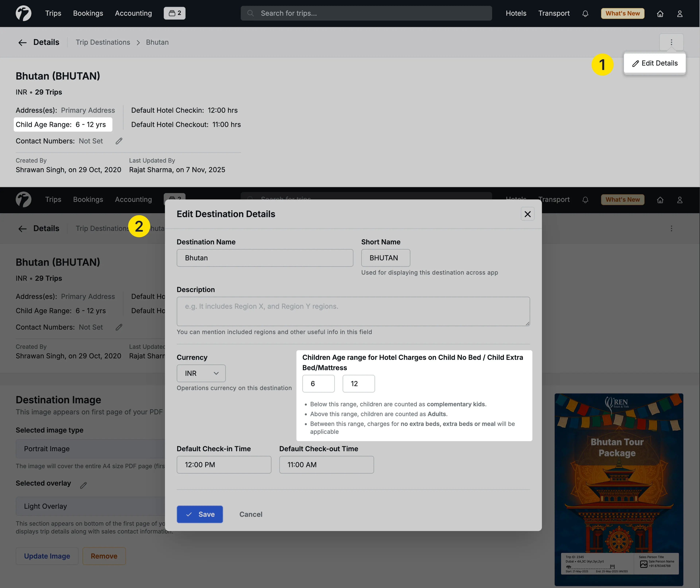
Task: Open the Accounting menu in navbar
Action: pyautogui.click(x=133, y=13)
